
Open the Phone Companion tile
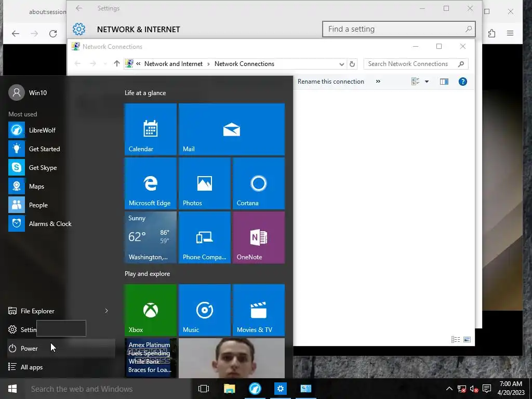coord(205,237)
